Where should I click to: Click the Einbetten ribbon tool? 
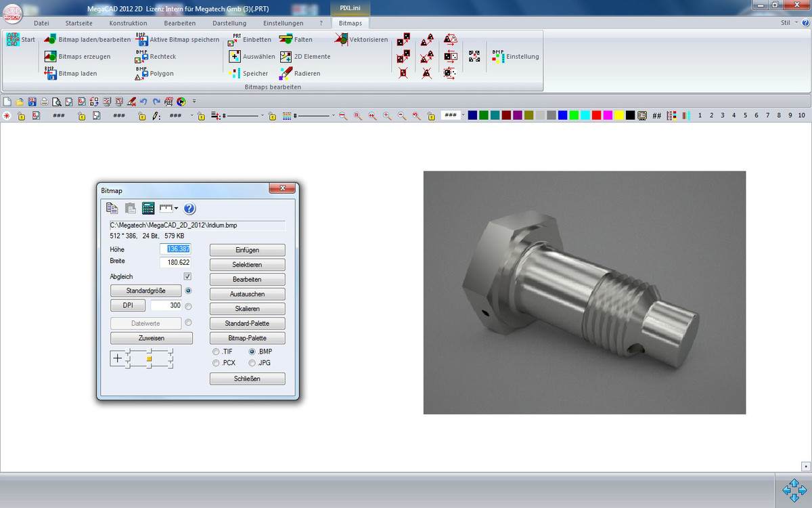(x=250, y=39)
